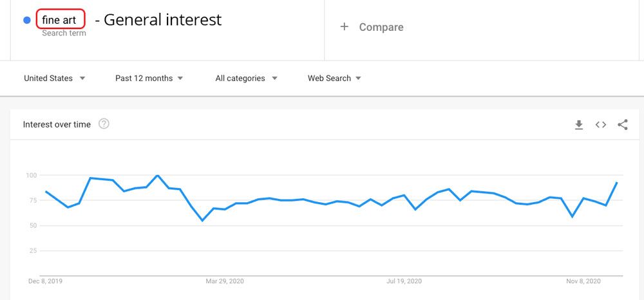Click the blue dot beside fine art

click(x=27, y=20)
